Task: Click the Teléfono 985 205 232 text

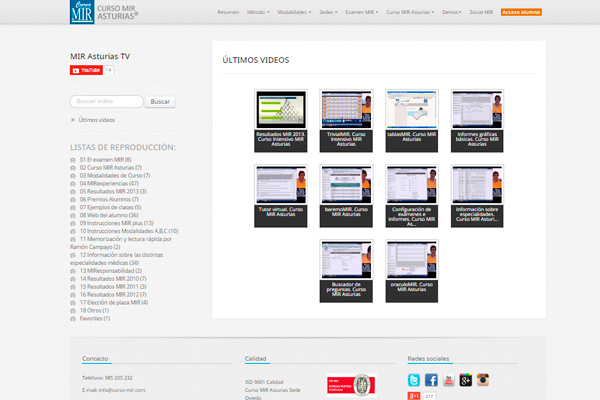Action: click(107, 378)
